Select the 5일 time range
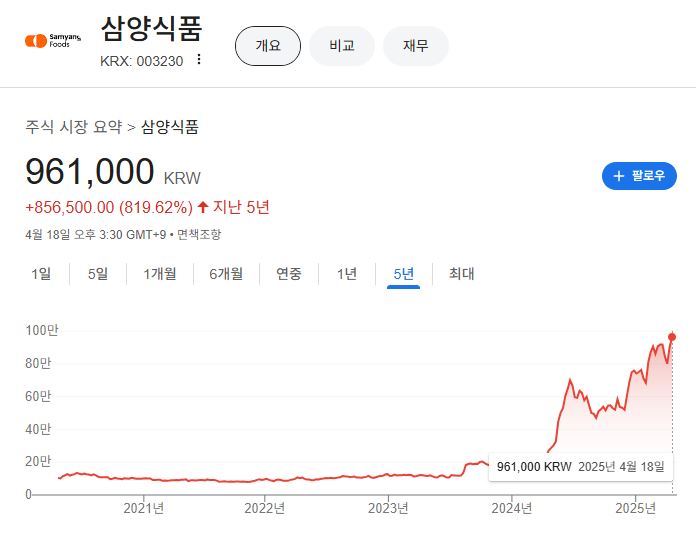 (x=98, y=274)
